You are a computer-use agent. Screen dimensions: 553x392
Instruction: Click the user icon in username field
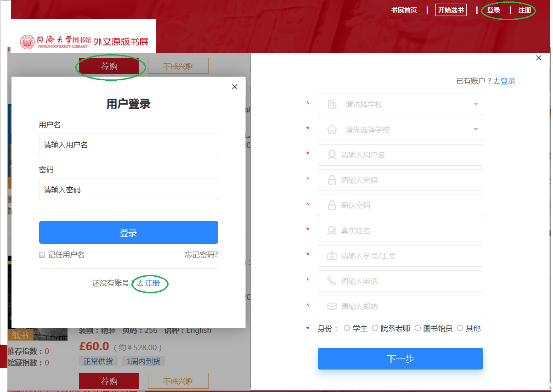[x=332, y=155]
